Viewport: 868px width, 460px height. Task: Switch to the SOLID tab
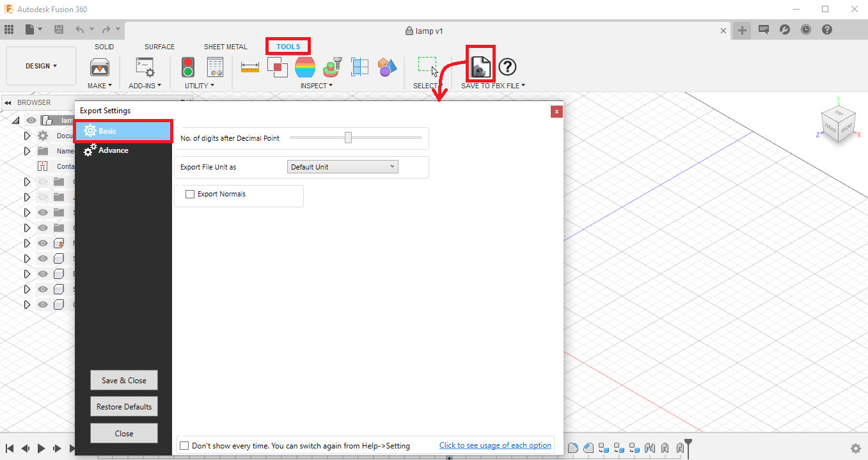pos(104,47)
